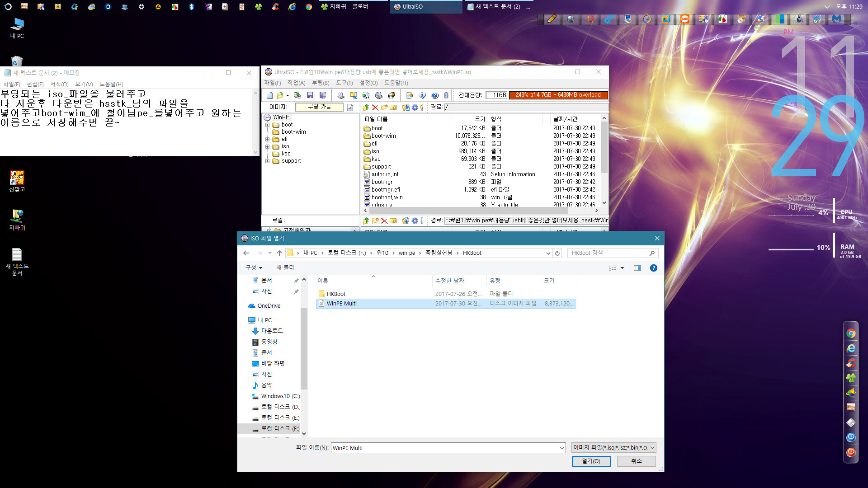Click the Bluetooth icon in top taskbar

coord(192,7)
